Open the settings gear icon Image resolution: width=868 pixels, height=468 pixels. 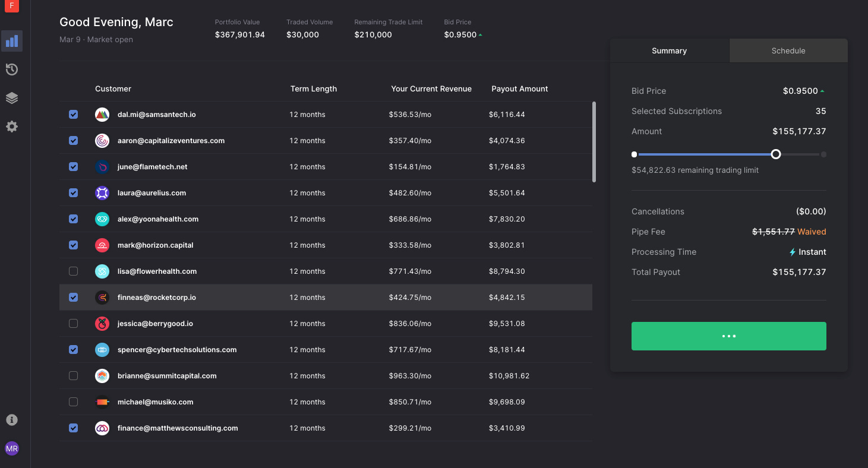click(x=12, y=126)
